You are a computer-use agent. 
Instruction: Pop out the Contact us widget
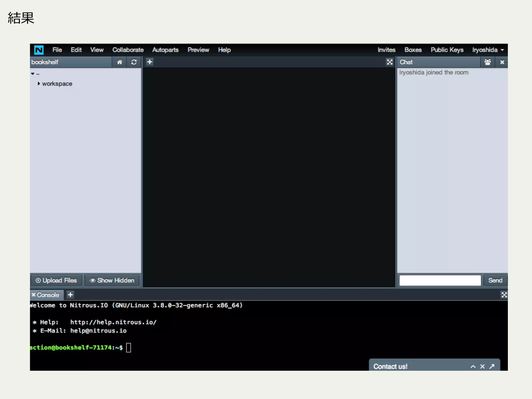coord(492,366)
